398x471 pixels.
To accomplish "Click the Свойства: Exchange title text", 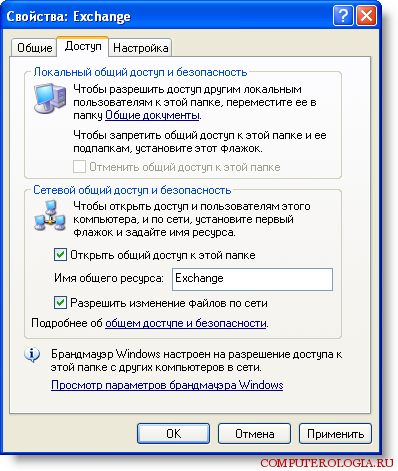I will (x=68, y=16).
